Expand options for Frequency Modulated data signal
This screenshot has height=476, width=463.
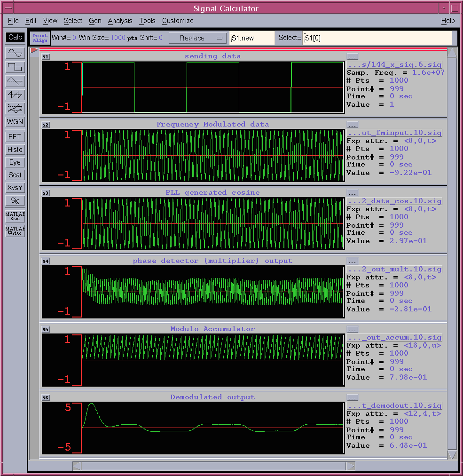coord(353,125)
